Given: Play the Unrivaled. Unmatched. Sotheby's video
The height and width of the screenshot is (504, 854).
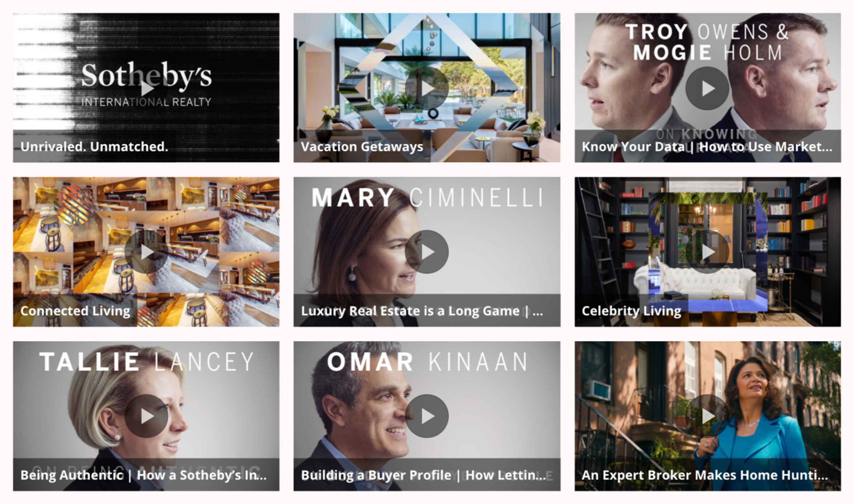Looking at the screenshot, I should [146, 88].
